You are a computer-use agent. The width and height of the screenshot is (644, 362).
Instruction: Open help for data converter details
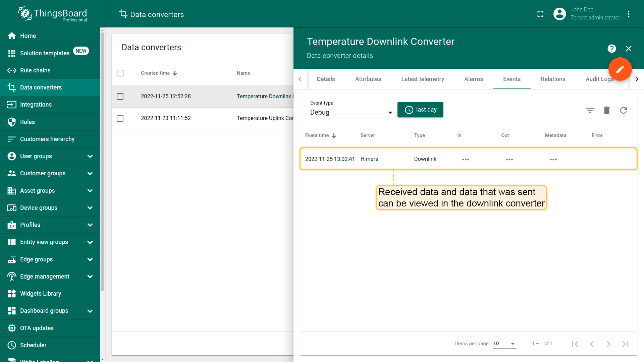pyautogui.click(x=612, y=49)
